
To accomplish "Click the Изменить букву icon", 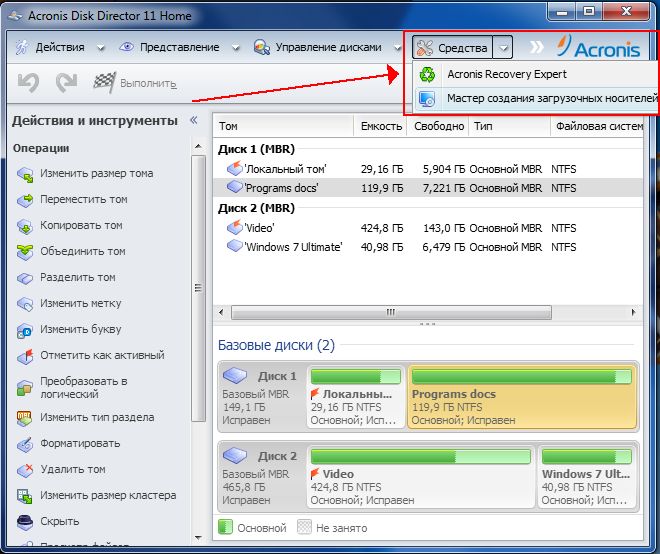I will click(x=25, y=330).
